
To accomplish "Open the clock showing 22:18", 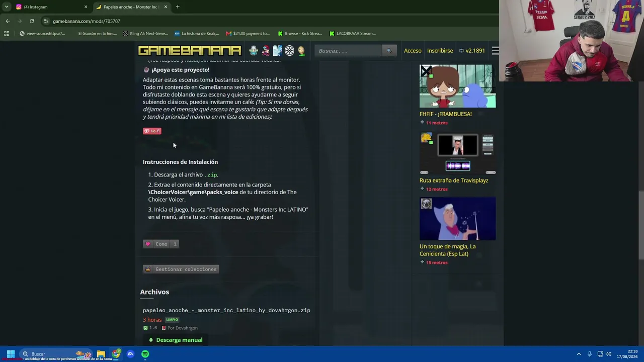I will pos(627,354).
